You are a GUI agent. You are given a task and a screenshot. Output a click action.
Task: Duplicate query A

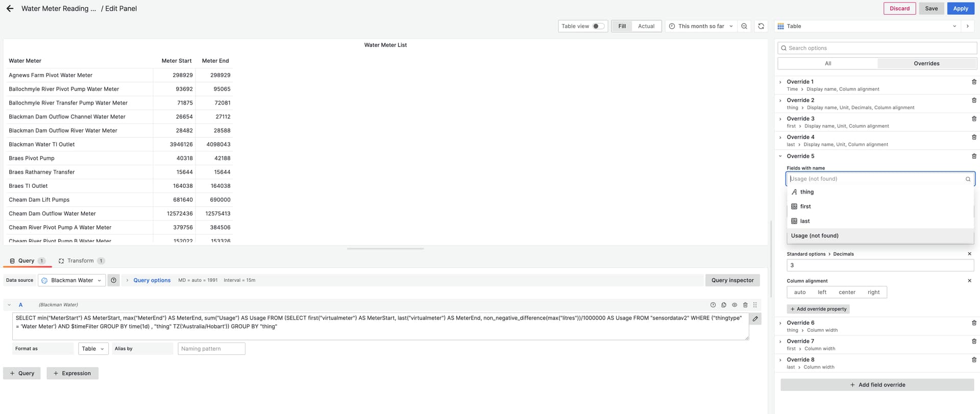(x=724, y=305)
